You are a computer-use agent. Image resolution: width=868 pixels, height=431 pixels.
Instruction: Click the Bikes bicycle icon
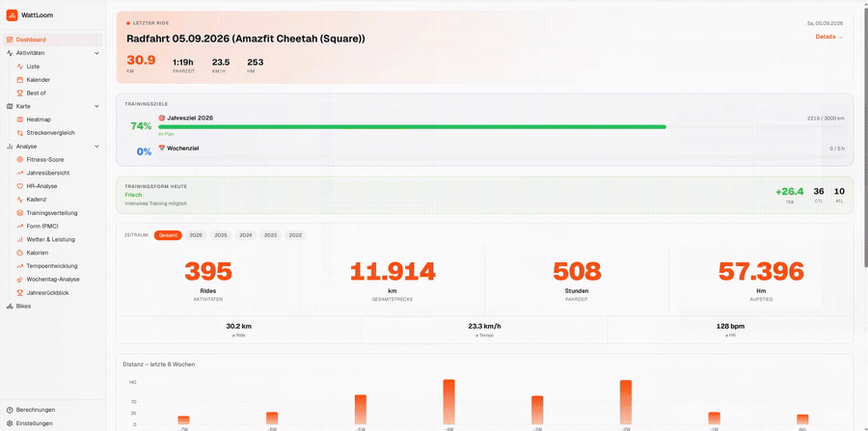tap(10, 306)
